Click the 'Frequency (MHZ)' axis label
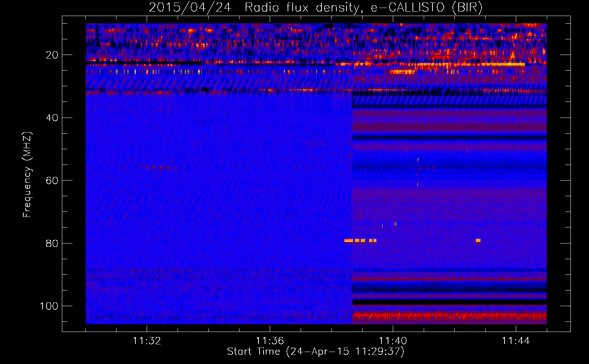 point(27,175)
